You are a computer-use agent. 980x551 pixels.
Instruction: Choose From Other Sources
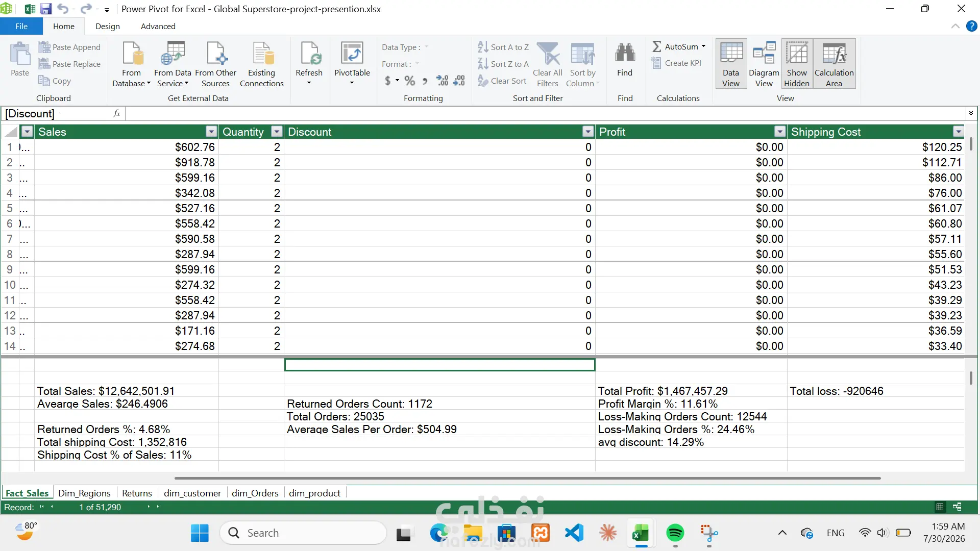click(x=215, y=64)
